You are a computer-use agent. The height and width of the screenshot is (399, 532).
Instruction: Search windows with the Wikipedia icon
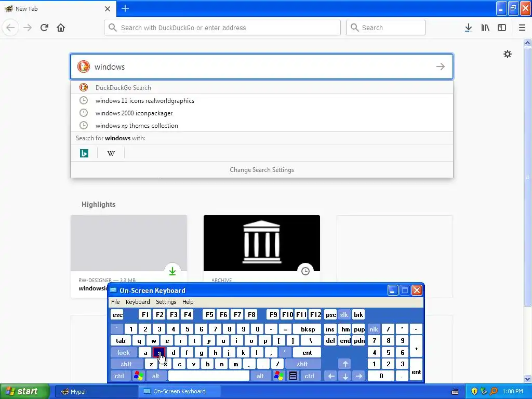click(x=111, y=153)
